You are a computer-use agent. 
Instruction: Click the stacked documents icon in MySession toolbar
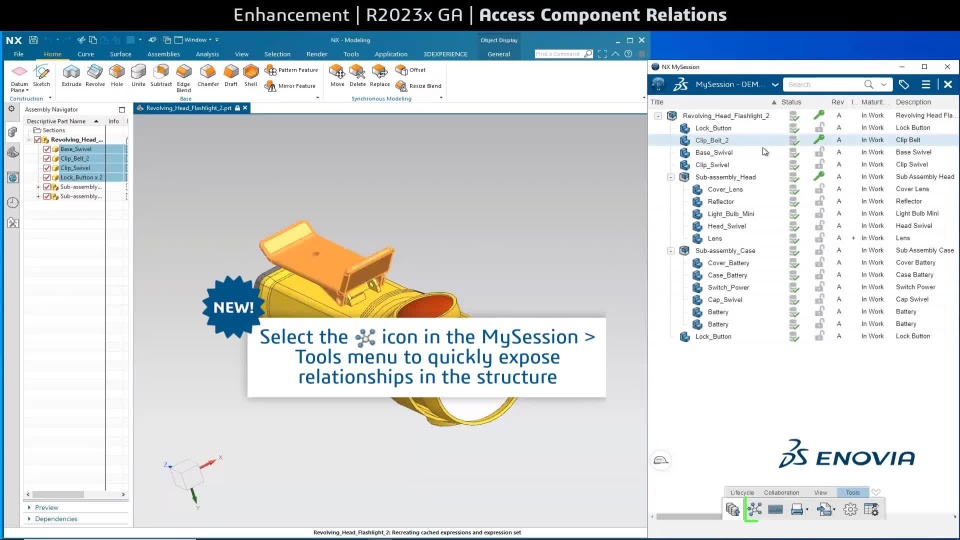click(733, 509)
